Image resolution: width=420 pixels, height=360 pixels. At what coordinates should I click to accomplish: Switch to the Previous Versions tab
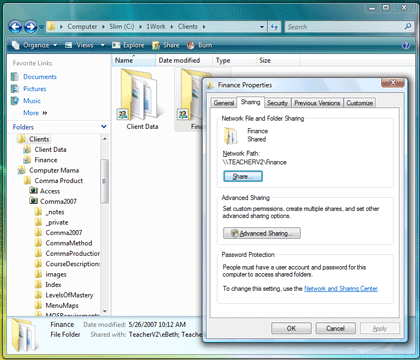317,103
